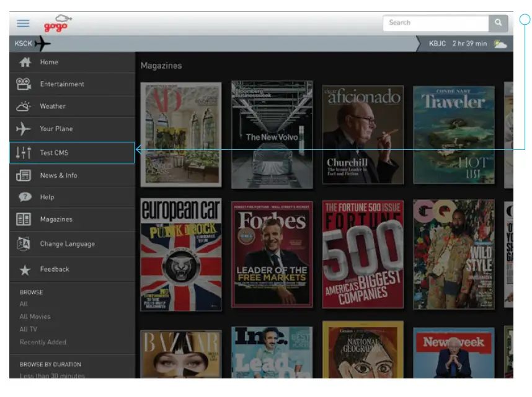The width and height of the screenshot is (532, 397).
Task: Open Cigar Aficionado Churchill cover
Action: 363,134
